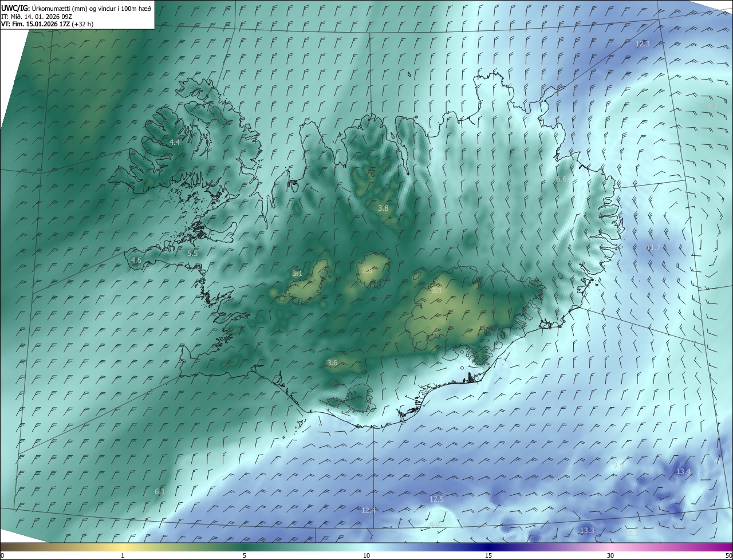
Task: Click the '15' tick on the color scale
Action: click(488, 556)
